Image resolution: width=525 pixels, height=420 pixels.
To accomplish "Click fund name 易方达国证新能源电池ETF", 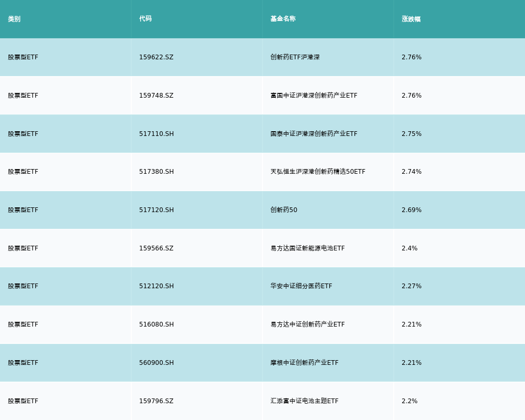I will tap(307, 248).
